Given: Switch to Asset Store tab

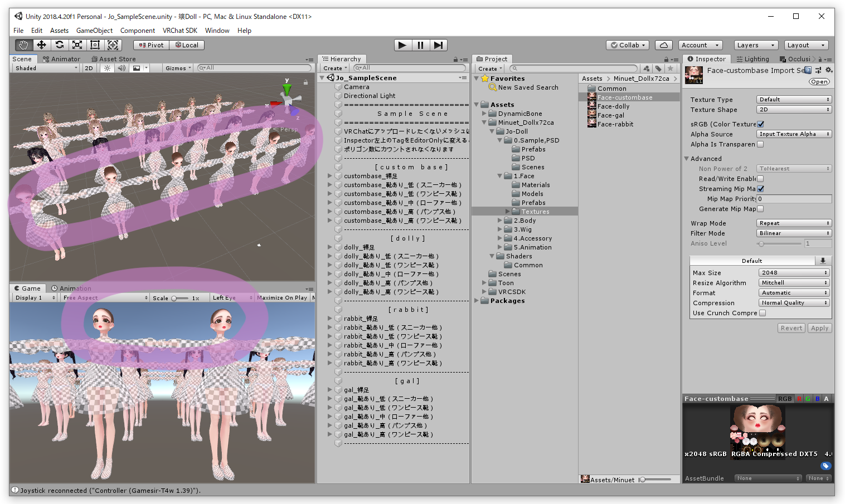Looking at the screenshot, I should [x=114, y=59].
